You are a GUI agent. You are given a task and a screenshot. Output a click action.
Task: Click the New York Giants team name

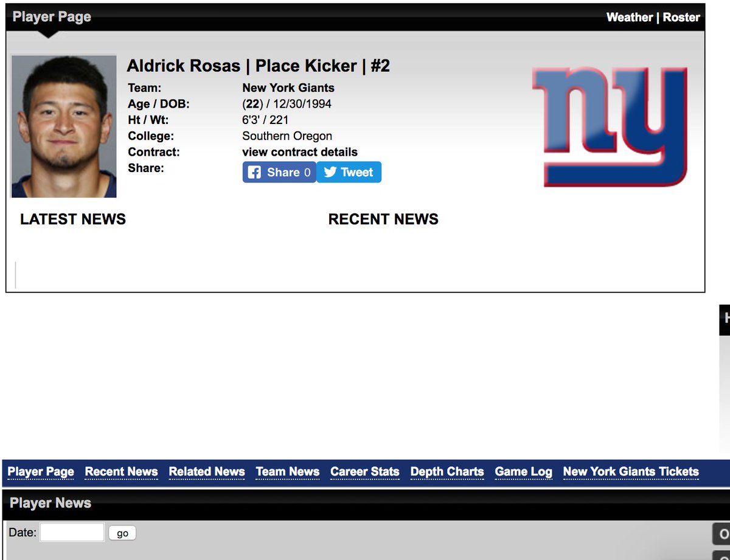tap(288, 88)
